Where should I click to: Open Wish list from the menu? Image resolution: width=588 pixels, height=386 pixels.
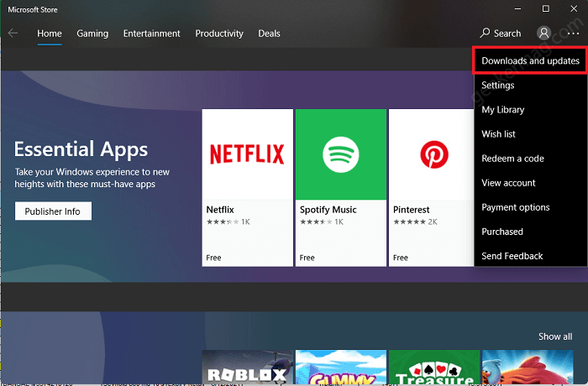click(x=530, y=134)
